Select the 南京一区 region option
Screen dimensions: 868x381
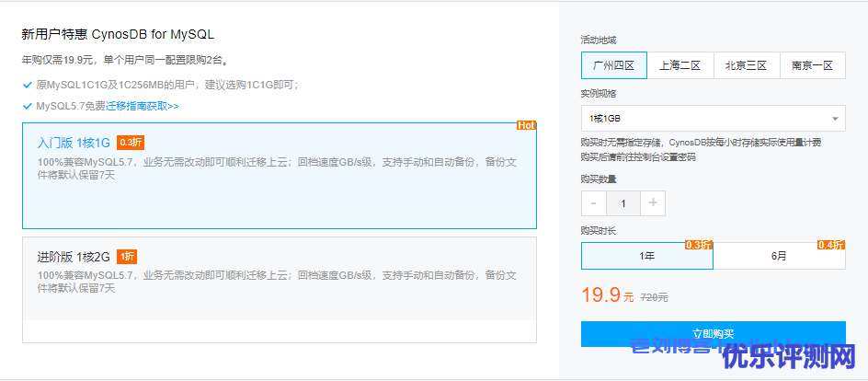(x=812, y=65)
